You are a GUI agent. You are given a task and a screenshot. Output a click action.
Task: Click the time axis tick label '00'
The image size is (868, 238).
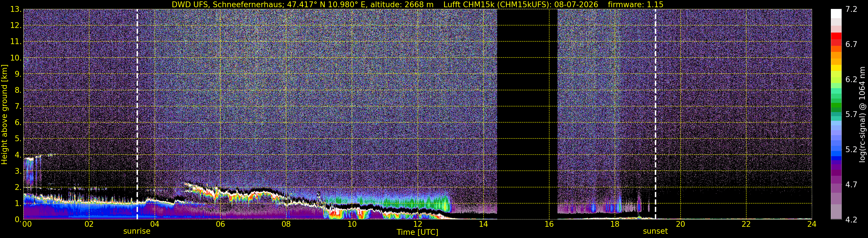(x=27, y=224)
